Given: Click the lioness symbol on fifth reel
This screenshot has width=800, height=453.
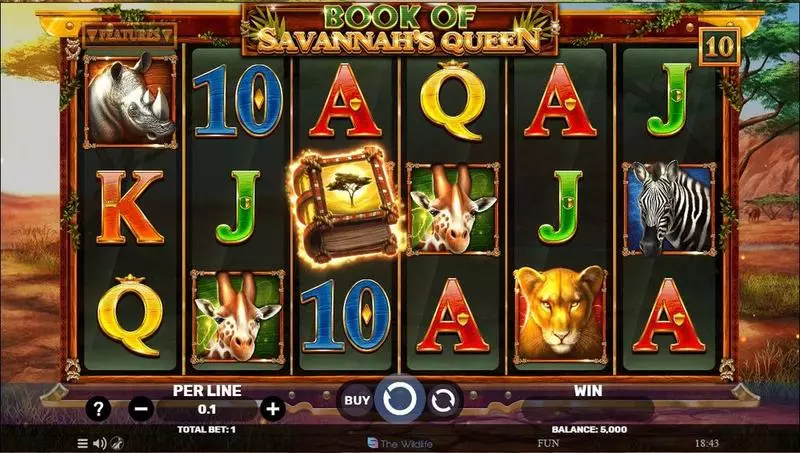Looking at the screenshot, I should tap(561, 315).
